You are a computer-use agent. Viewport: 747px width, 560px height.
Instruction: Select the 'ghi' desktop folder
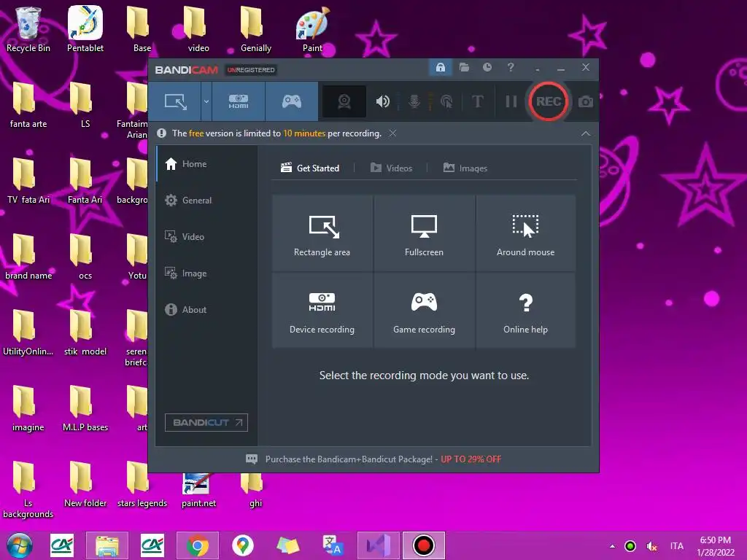[255, 491]
